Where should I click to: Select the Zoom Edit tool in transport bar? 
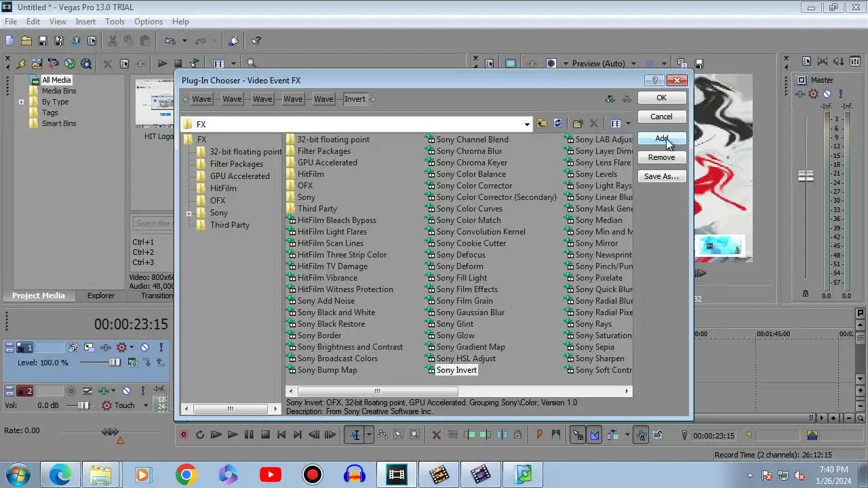(x=415, y=434)
